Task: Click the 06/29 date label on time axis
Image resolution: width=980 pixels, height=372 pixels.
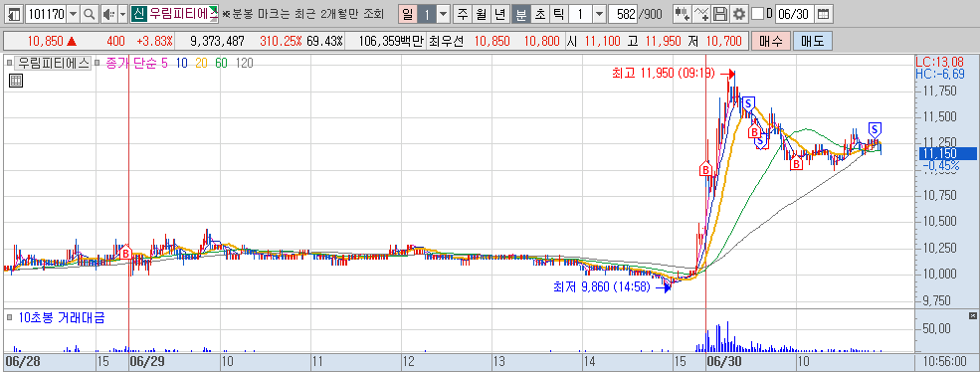Action: pos(146,362)
